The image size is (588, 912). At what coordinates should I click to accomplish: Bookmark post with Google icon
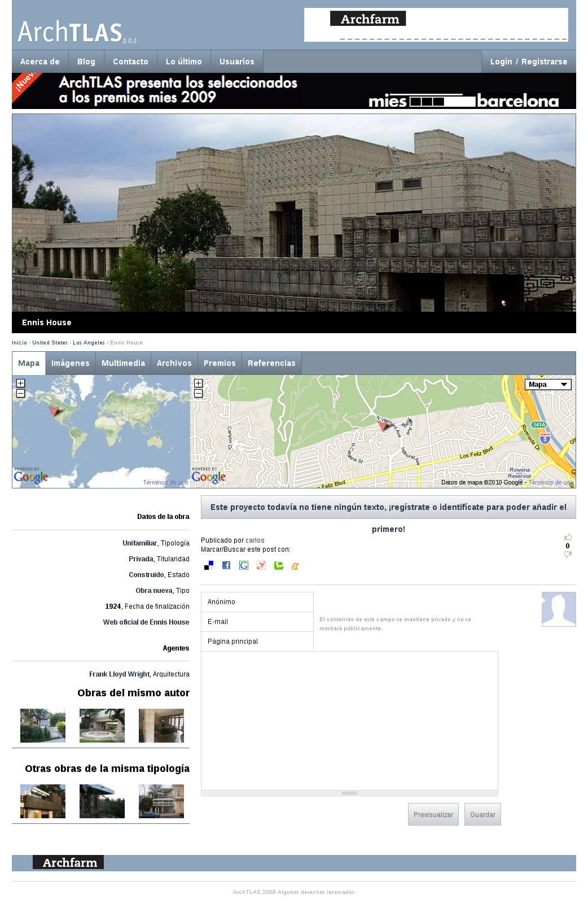coord(244,565)
